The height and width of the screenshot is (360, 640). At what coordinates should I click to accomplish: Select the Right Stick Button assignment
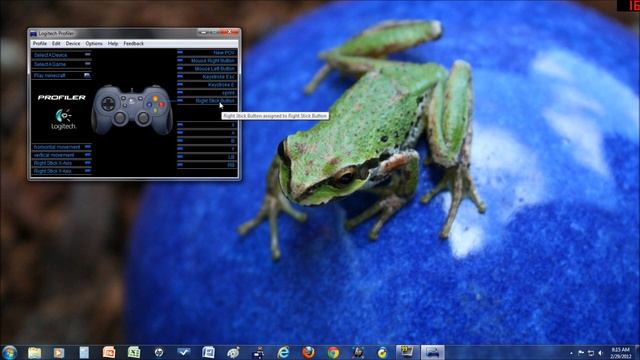207,100
